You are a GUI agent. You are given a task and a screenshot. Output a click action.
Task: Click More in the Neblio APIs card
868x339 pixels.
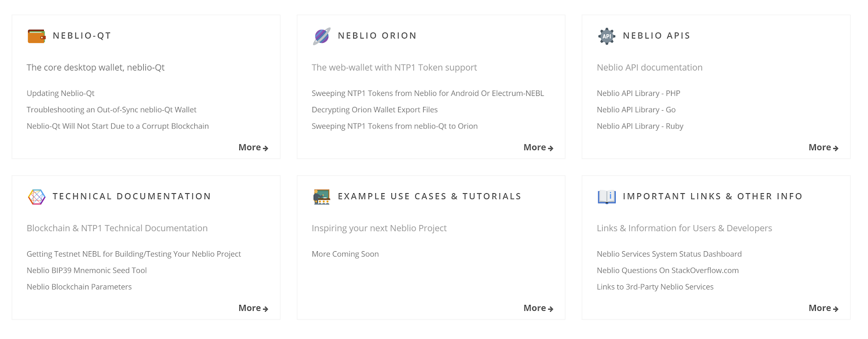(824, 148)
